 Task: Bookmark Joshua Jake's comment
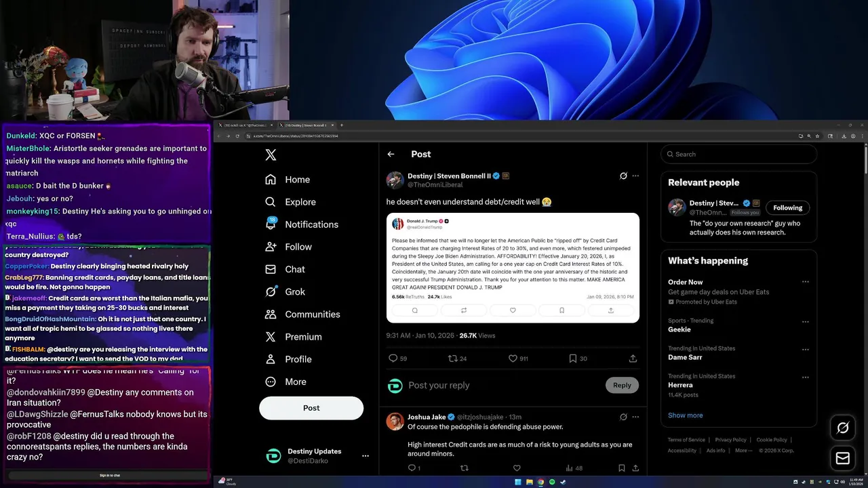pyautogui.click(x=622, y=468)
